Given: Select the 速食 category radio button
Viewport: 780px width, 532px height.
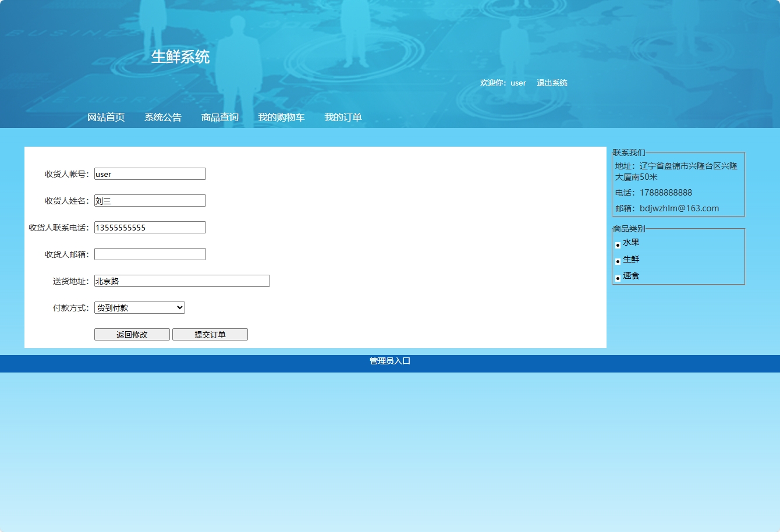Looking at the screenshot, I should click(x=618, y=278).
